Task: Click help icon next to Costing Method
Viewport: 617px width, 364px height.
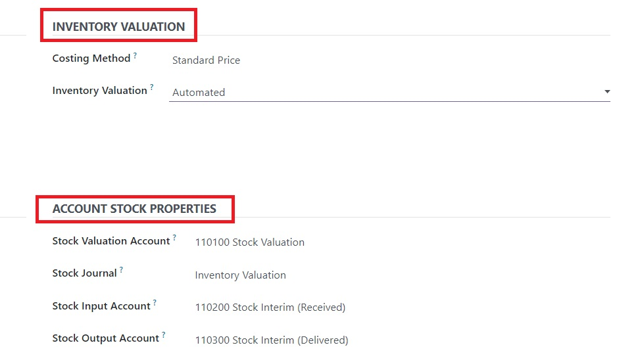Action: point(135,55)
